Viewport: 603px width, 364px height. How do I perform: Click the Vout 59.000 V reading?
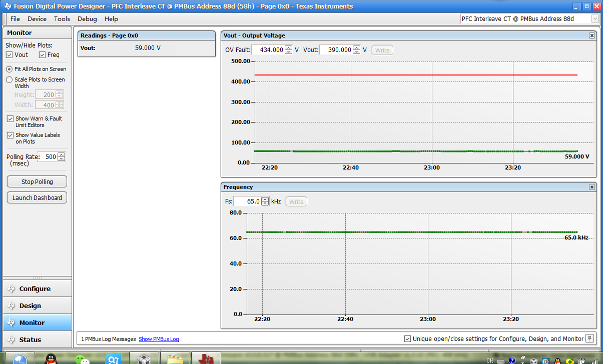click(x=148, y=48)
